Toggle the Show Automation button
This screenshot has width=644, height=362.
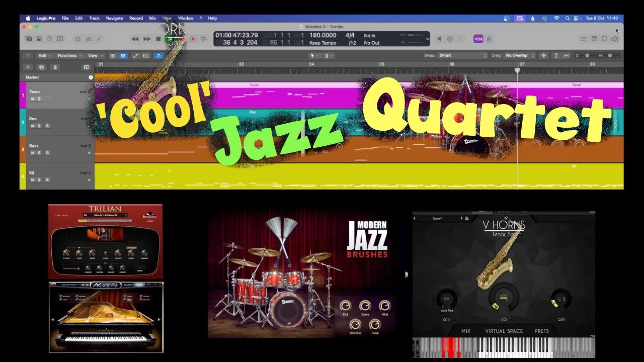[x=136, y=55]
